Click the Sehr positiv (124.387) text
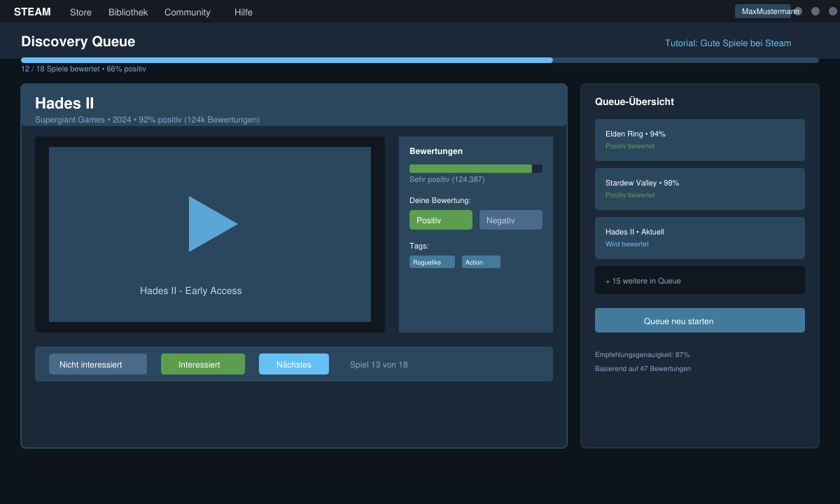The image size is (840, 504). click(447, 180)
